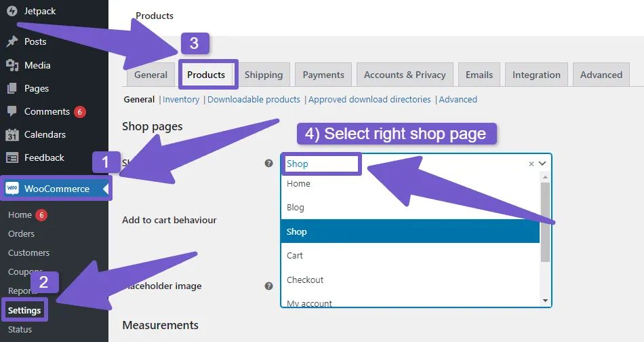Choose Checkout from the page list
This screenshot has width=644, height=342.
point(410,280)
